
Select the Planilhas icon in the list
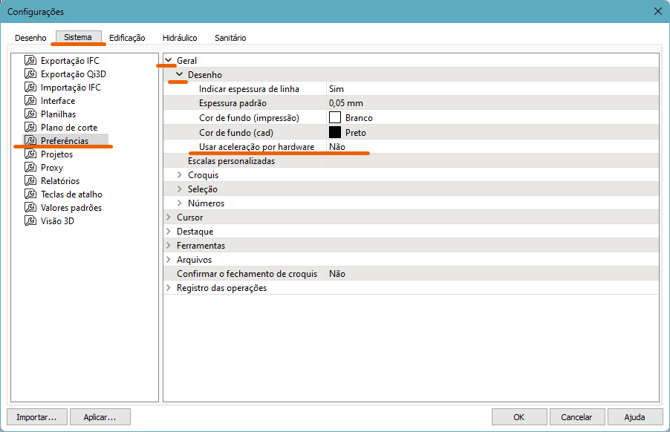point(31,115)
